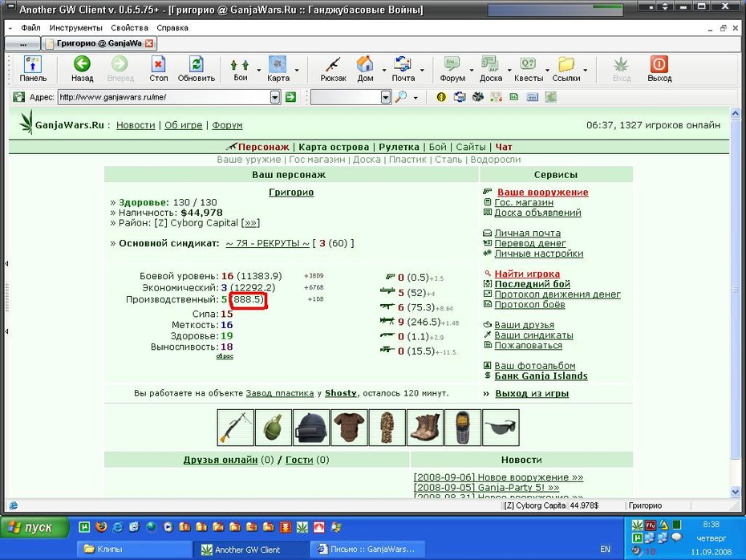Open the Бои battles toolbar icon
746x560 pixels.
tap(241, 69)
